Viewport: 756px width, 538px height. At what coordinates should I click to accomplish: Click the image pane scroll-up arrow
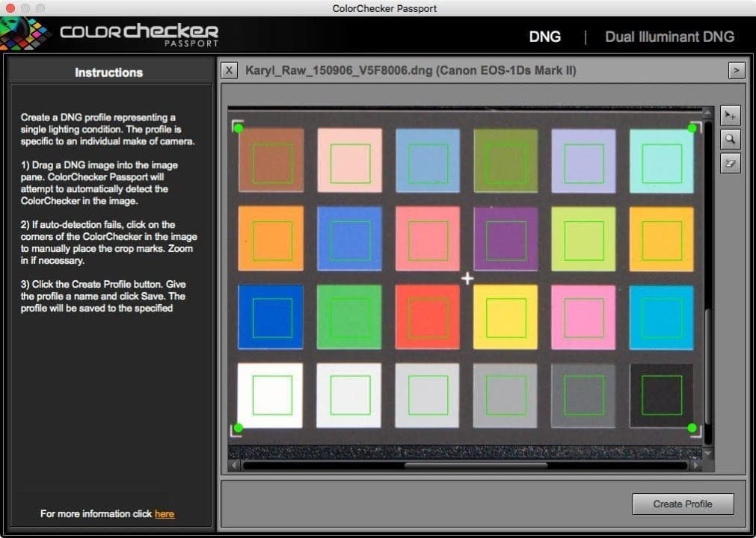point(707,113)
